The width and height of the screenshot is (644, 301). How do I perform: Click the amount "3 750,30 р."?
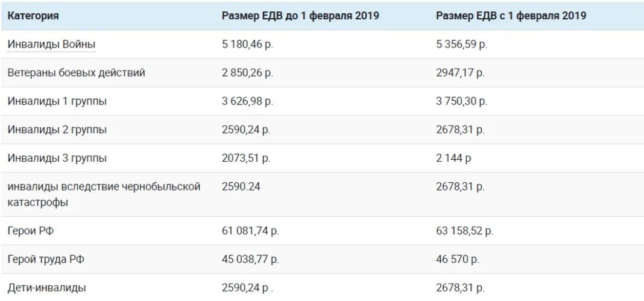coord(462,101)
